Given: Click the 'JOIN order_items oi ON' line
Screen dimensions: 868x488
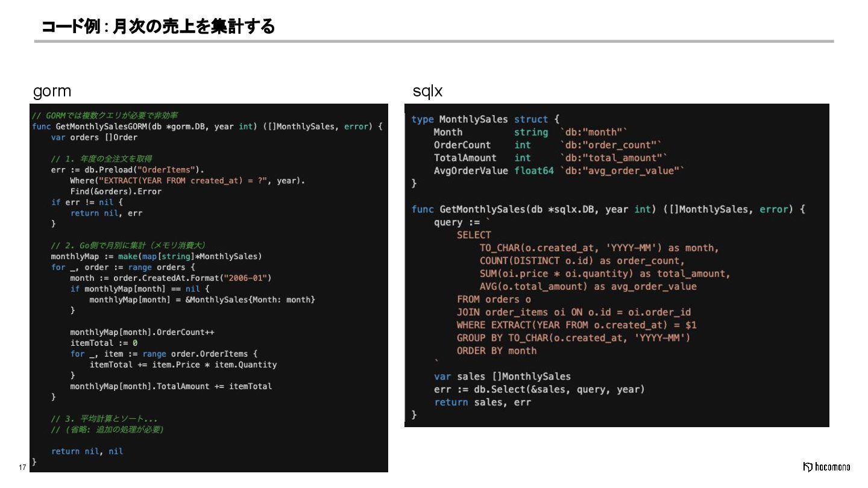Looking at the screenshot, I should coord(574,313).
